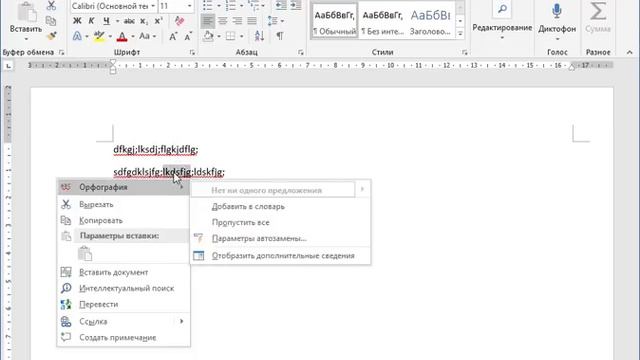Click the Cut scissors icon in ribbon
640x360 pixels.
(x=51, y=5)
